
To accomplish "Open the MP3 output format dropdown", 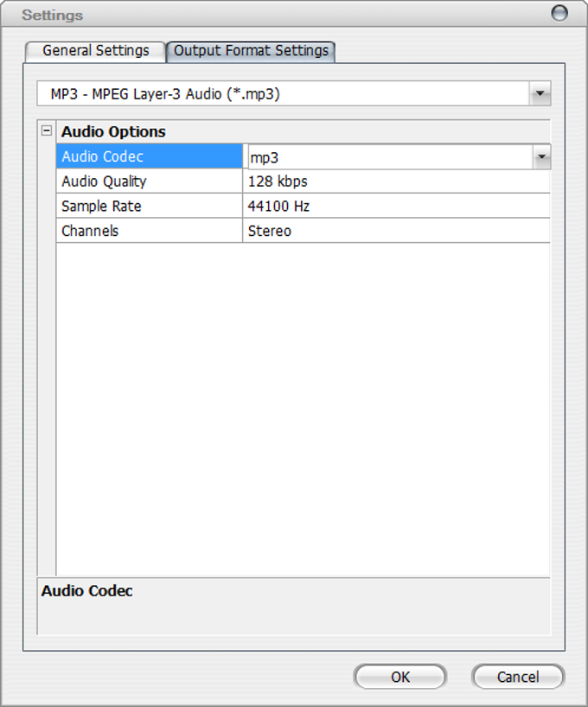I will (x=294, y=94).
